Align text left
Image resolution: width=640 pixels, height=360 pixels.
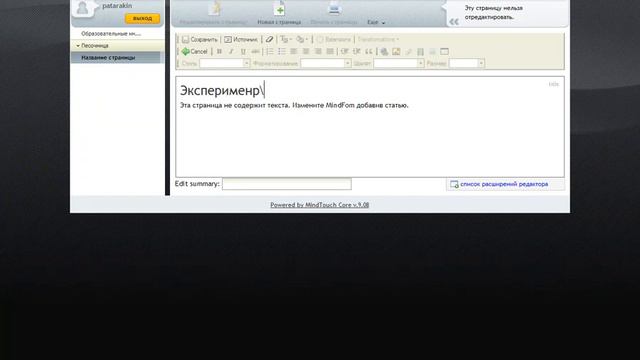click(294, 51)
